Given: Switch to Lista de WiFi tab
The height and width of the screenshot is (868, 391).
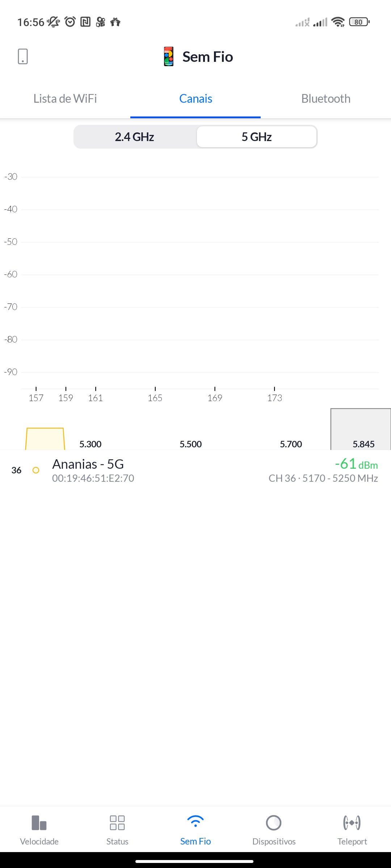Looking at the screenshot, I should pyautogui.click(x=65, y=99).
